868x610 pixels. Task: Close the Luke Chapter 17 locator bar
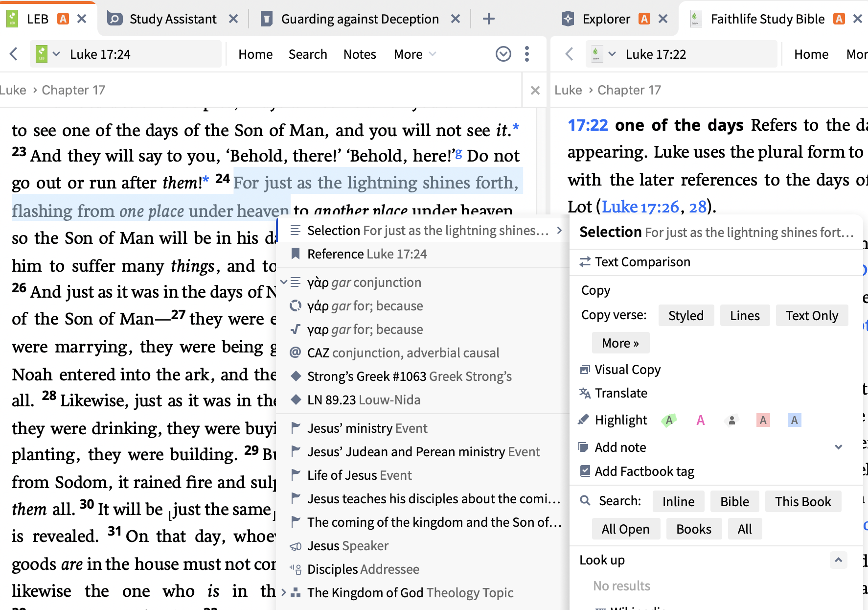click(x=535, y=90)
